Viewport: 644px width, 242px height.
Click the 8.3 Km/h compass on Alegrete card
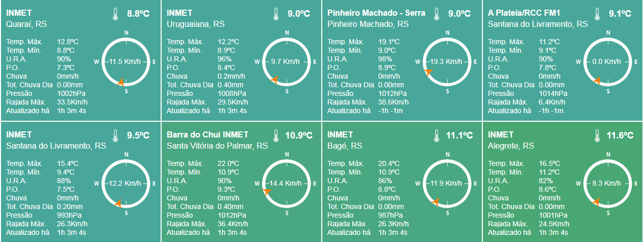[x=608, y=183]
